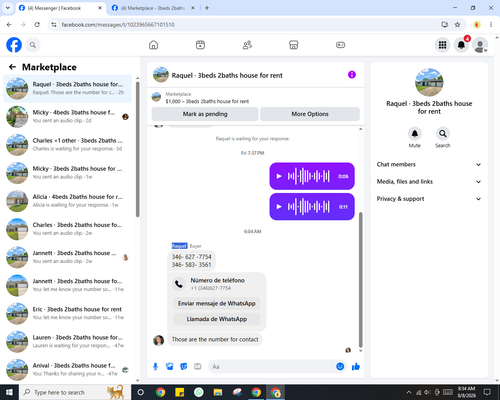Click the chat messages scrollbar
The height and width of the screenshot is (400, 500).
(x=360, y=280)
